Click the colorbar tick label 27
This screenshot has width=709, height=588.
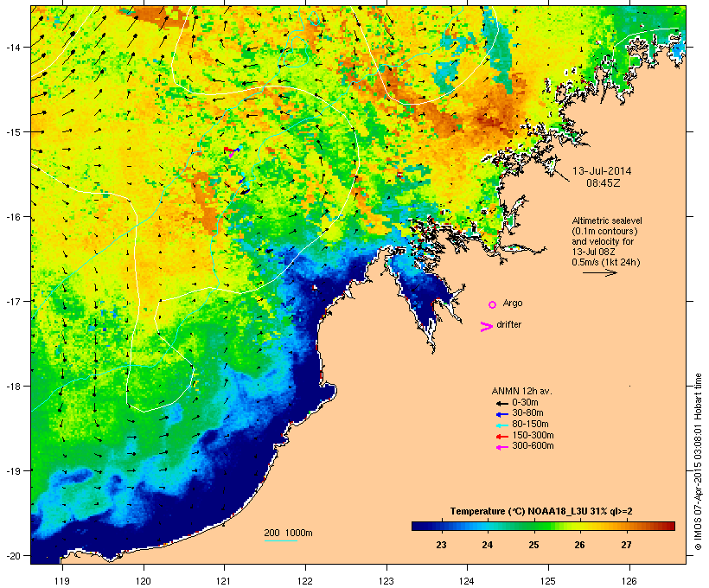626,545
